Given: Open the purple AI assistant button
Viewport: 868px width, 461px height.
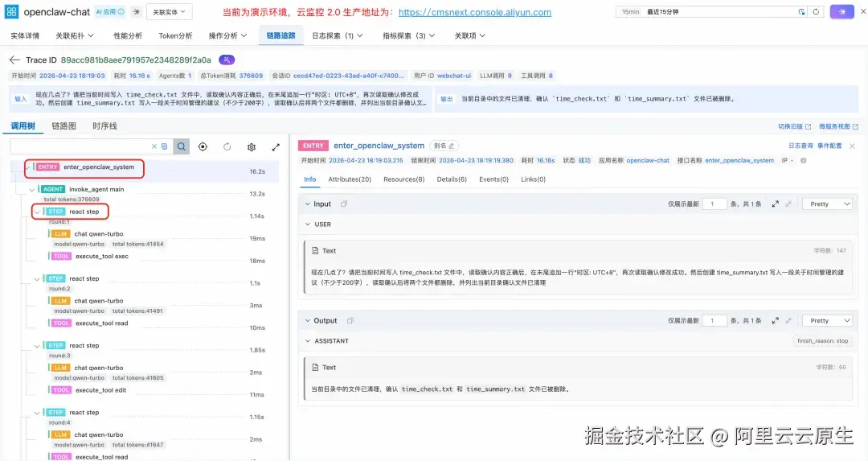Looking at the screenshot, I should click(x=842, y=11).
